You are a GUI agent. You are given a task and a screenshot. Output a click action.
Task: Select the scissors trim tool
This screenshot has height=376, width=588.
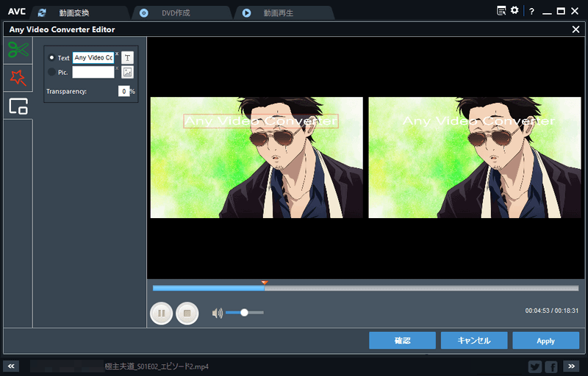coord(18,50)
